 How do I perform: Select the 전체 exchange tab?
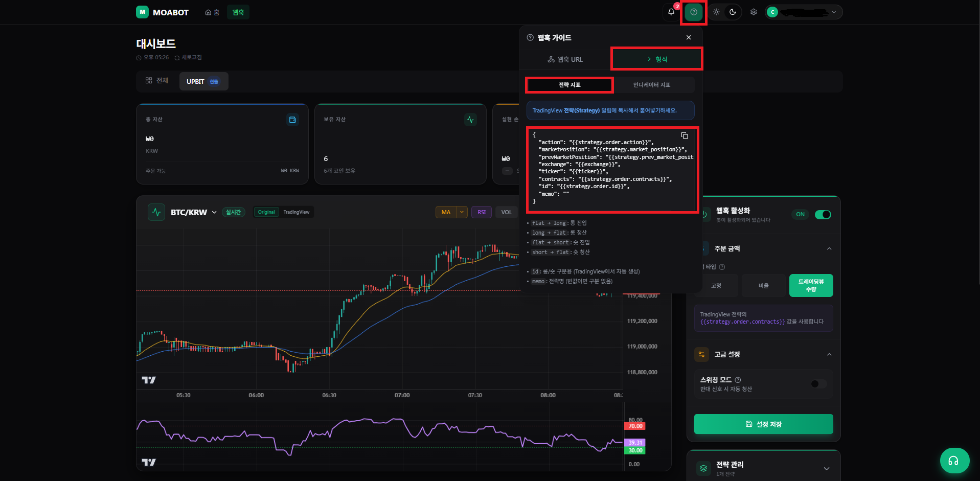pyautogui.click(x=157, y=81)
